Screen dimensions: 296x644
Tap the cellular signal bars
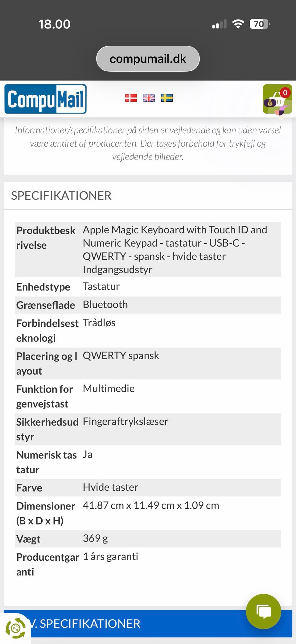tap(219, 24)
